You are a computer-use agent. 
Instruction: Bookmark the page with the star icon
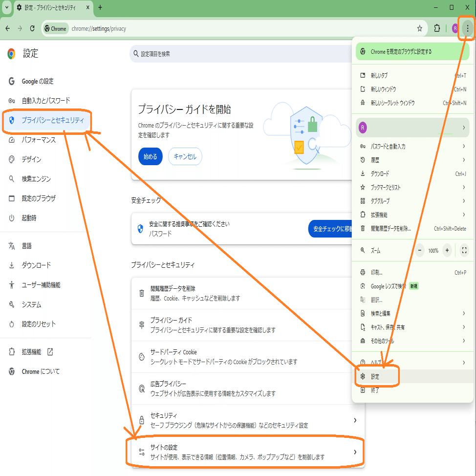pyautogui.click(x=419, y=28)
